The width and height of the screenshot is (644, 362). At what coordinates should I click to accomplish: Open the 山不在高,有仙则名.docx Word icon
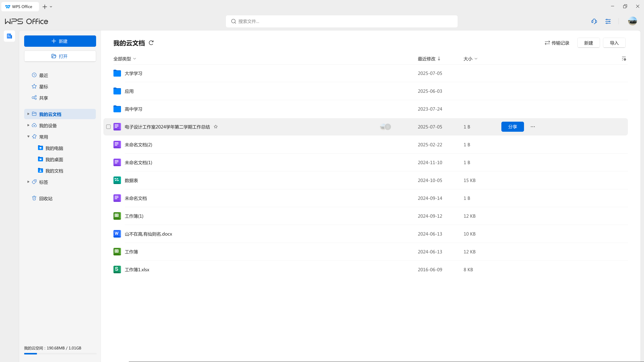click(x=117, y=234)
